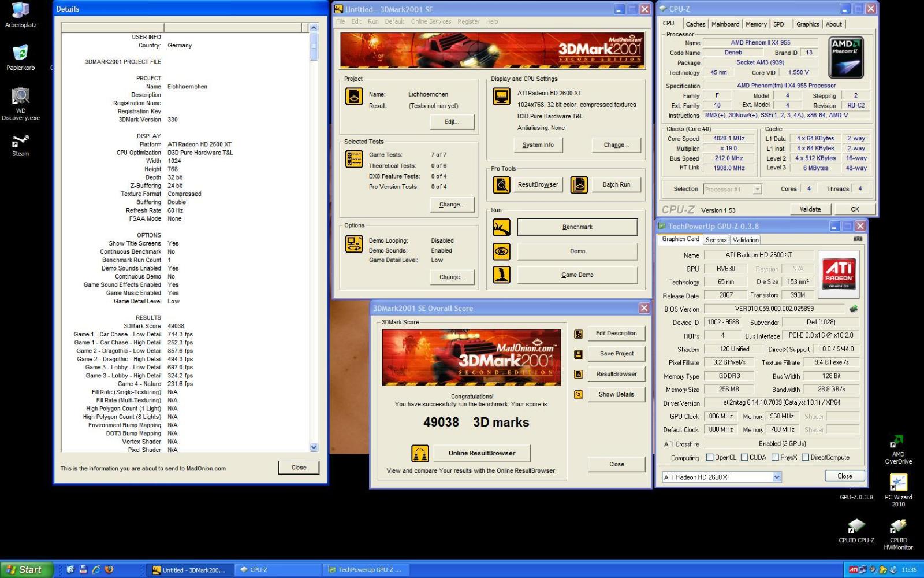This screenshot has width=924, height=578.
Task: Open GPU-Z.0.3.8 desktop shortcut
Action: (856, 497)
